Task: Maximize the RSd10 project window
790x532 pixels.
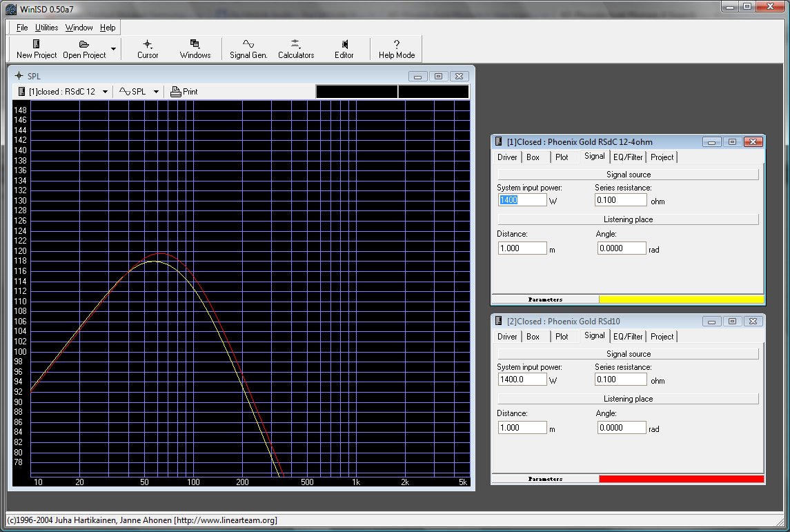Action: (732, 322)
